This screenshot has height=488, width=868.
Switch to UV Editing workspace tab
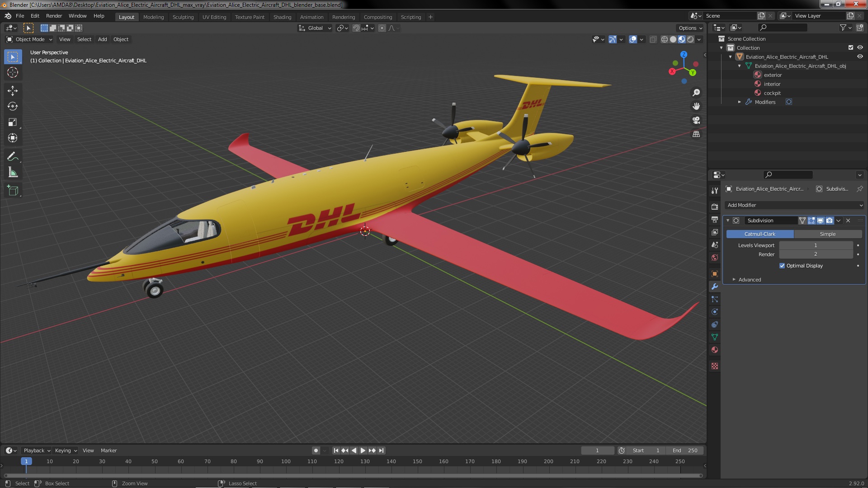214,17
